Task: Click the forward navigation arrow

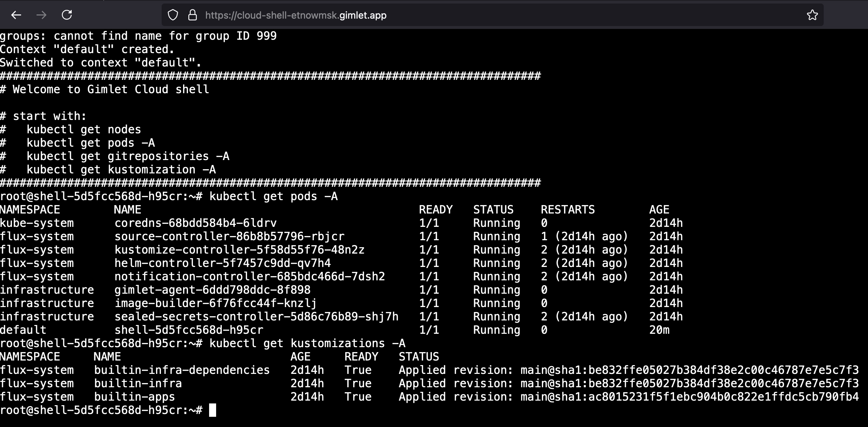Action: 41,15
